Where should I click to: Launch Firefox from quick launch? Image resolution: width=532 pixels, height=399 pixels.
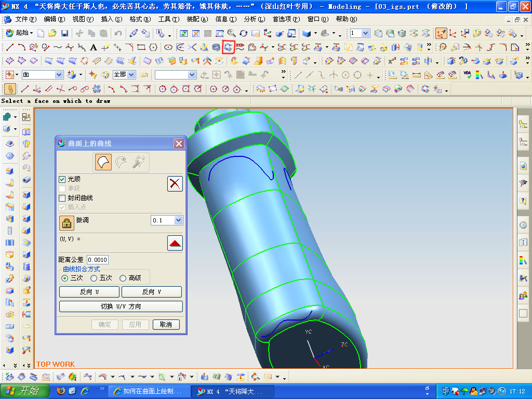[60, 391]
